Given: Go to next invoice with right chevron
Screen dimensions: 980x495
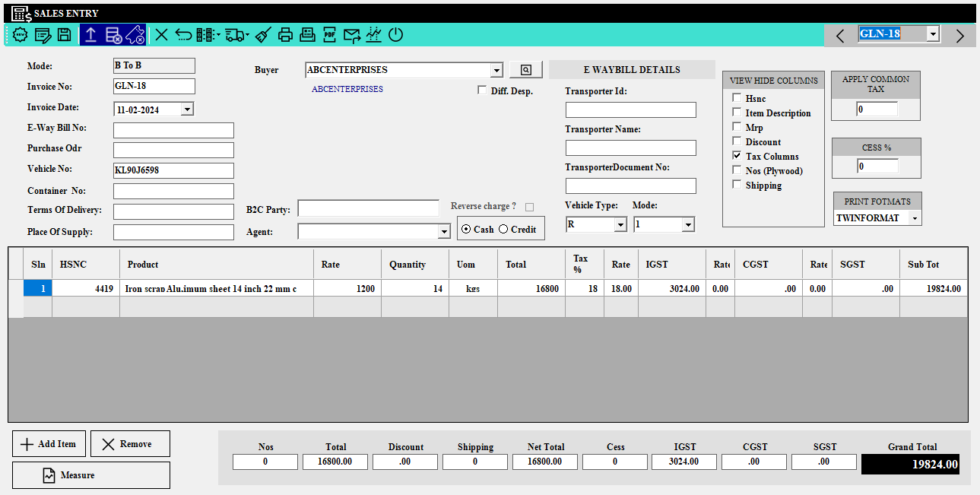Looking at the screenshot, I should 959,36.
